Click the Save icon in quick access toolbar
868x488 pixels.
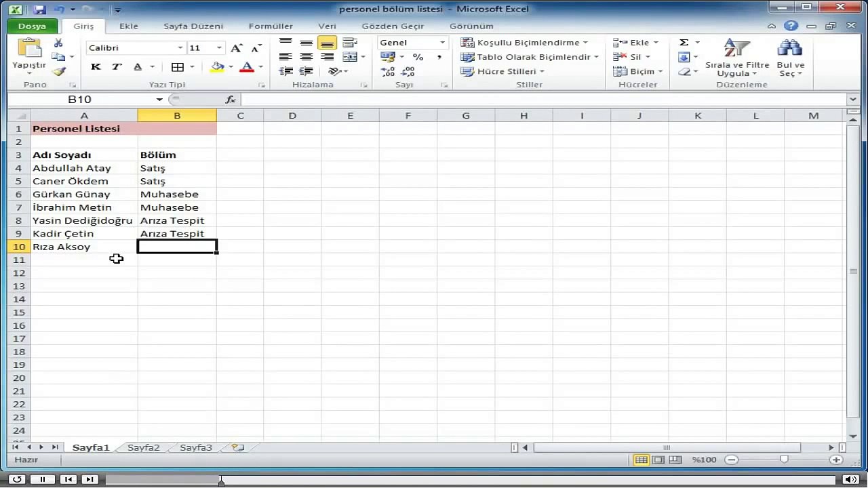(x=39, y=9)
